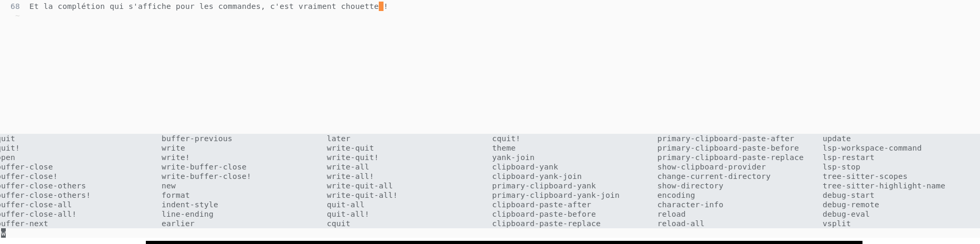Choose "lsp-workspace-command" from completions
Screen dimensions: 980x244
872,148
